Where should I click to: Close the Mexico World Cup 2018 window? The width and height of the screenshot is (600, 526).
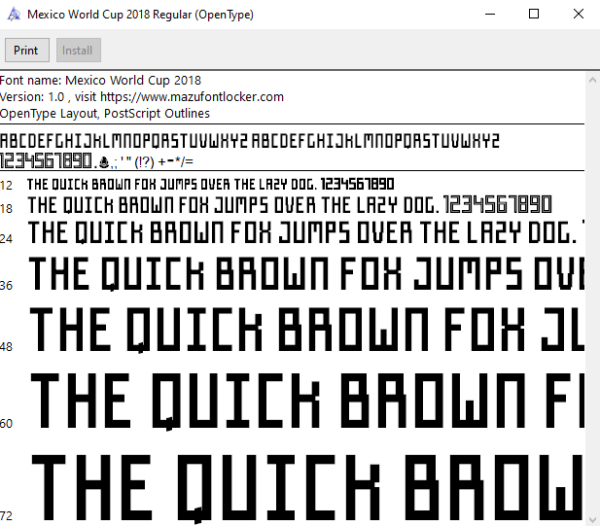pos(578,14)
